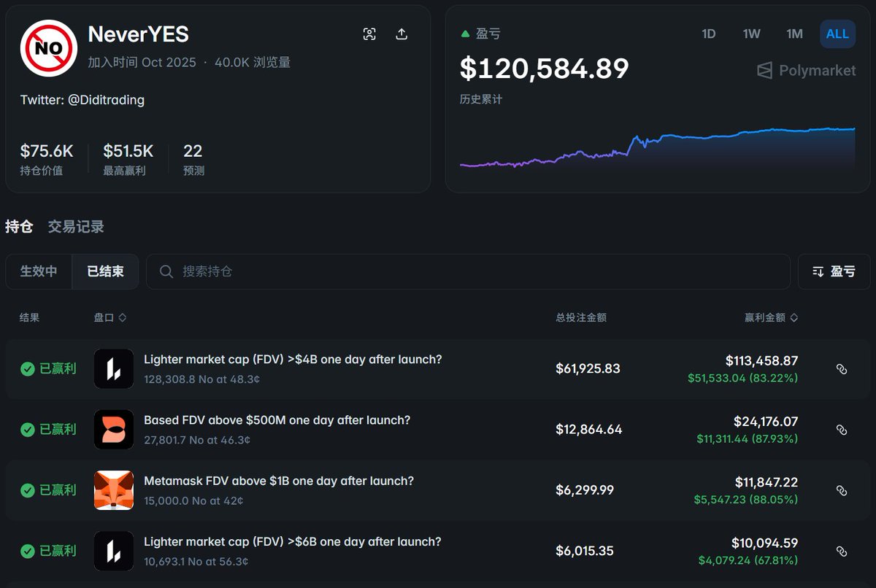Toggle the 已结束 positions filter
This screenshot has width=876, height=588.
point(105,271)
